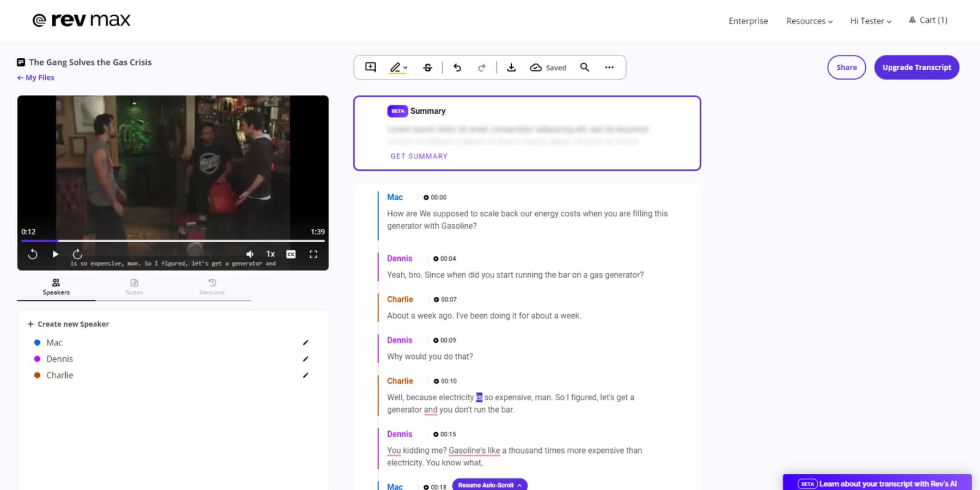Click the Get Summary link
The image size is (980, 490).
click(x=419, y=156)
